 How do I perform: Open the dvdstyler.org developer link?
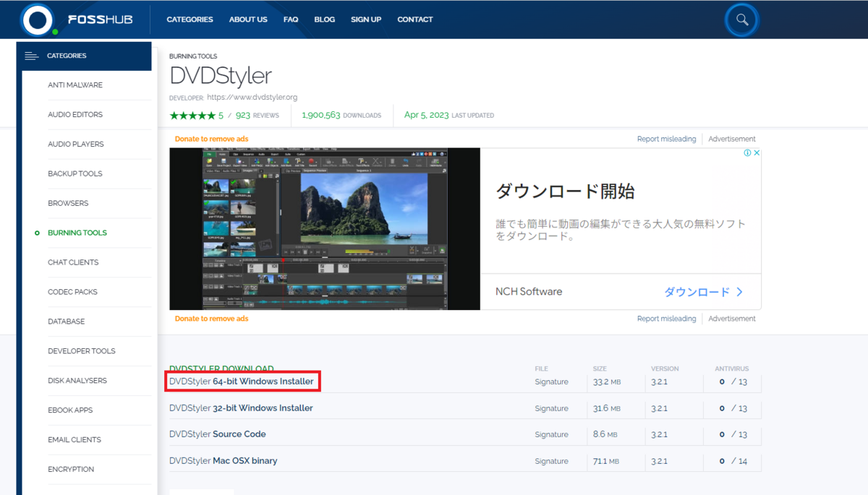[252, 97]
